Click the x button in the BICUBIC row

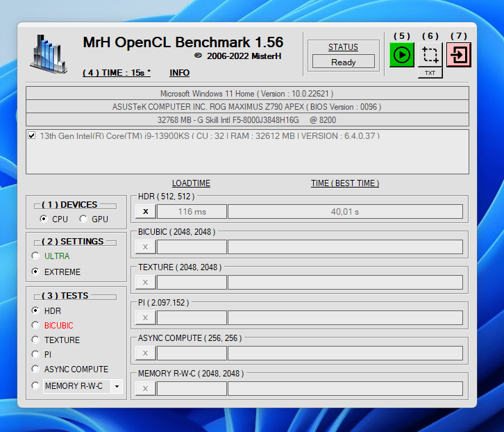pos(146,247)
